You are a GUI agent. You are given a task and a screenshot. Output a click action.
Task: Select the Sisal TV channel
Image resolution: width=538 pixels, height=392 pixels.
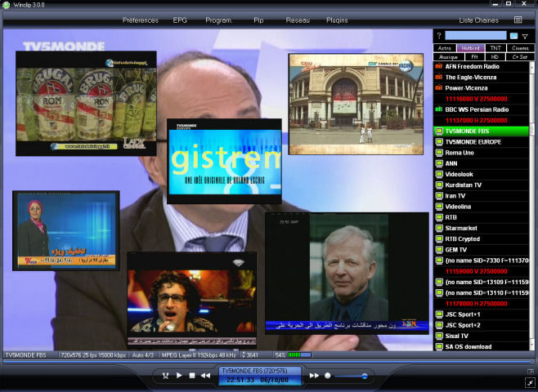pos(481,336)
